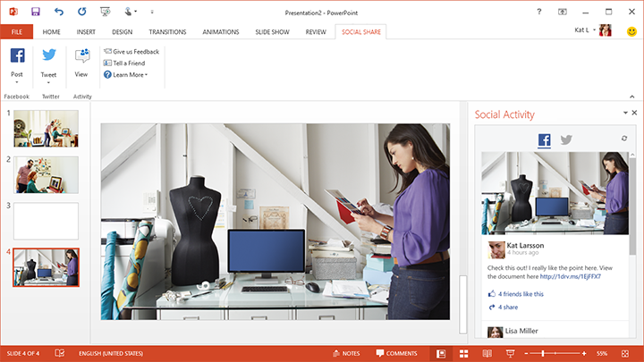The height and width of the screenshot is (362, 644).
Task: Toggle the Notes pane in status bar
Action: click(345, 353)
